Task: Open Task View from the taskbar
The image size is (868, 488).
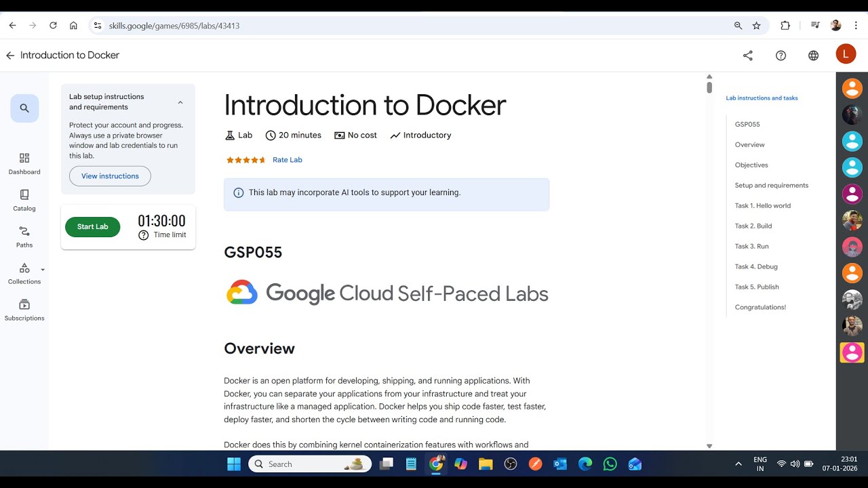Action: [x=386, y=464]
